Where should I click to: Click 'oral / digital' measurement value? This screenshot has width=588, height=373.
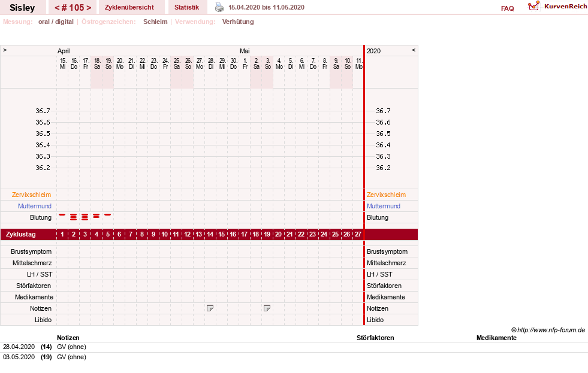[x=56, y=22]
